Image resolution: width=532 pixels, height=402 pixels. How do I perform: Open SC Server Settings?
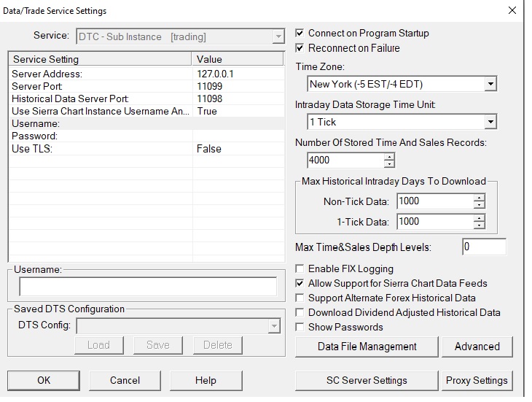pos(367,381)
